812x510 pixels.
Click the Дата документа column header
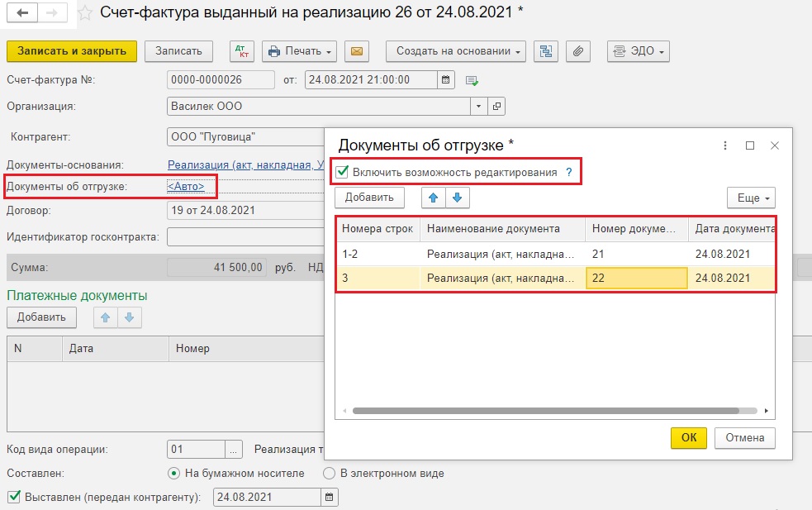point(732,229)
